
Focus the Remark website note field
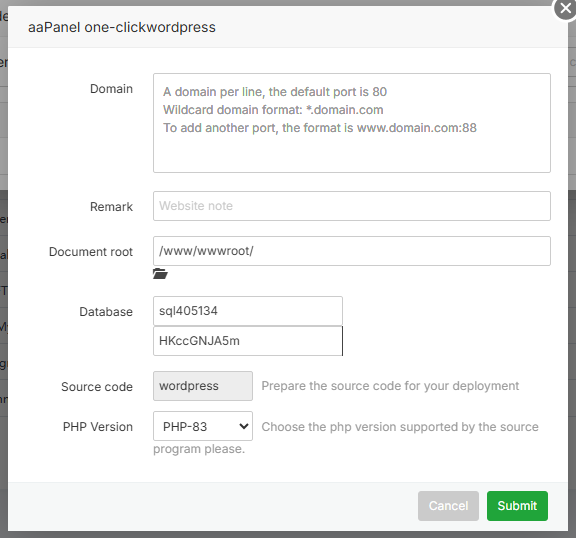352,206
